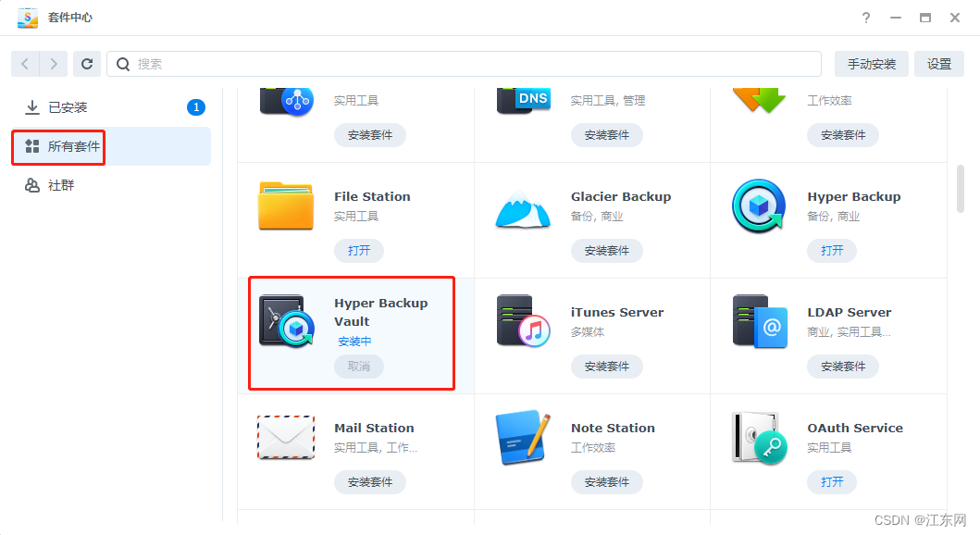980x535 pixels.
Task: Focus the 搜索 search field
Action: point(464,64)
